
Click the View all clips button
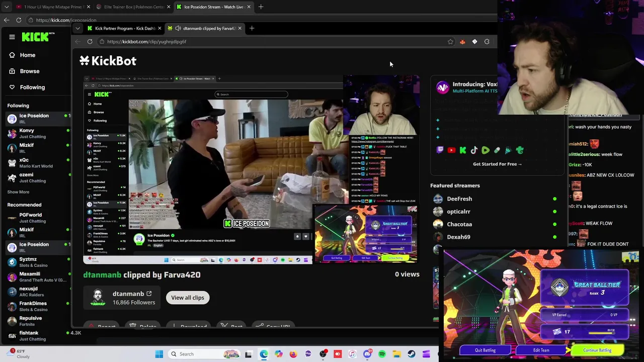tap(188, 298)
